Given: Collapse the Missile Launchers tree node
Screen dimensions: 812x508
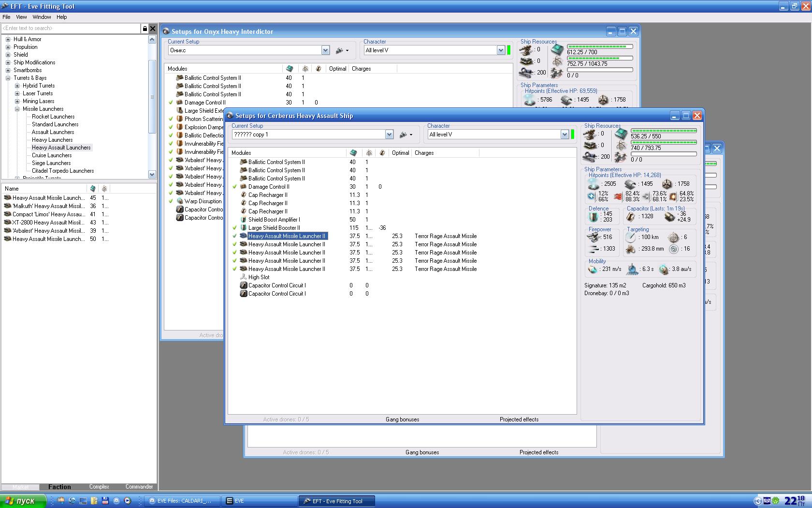Looking at the screenshot, I should point(17,109).
